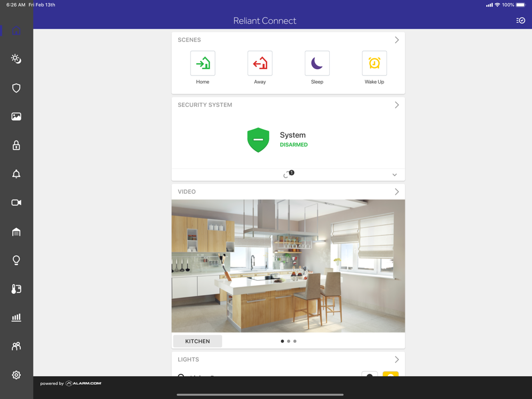Screen dimensions: 532x399
Task: Open the Users sidebar icon
Action: [x=16, y=346]
